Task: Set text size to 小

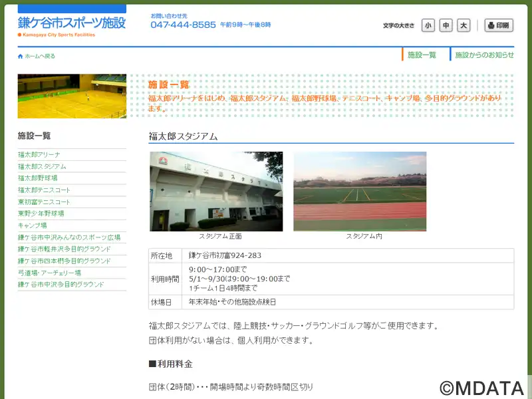Action: pyautogui.click(x=428, y=25)
